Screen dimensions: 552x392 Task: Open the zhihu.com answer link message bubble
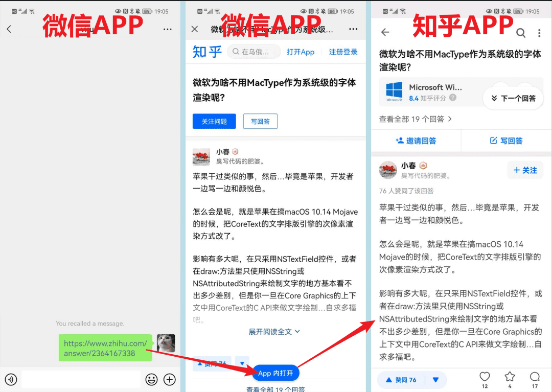coord(105,348)
